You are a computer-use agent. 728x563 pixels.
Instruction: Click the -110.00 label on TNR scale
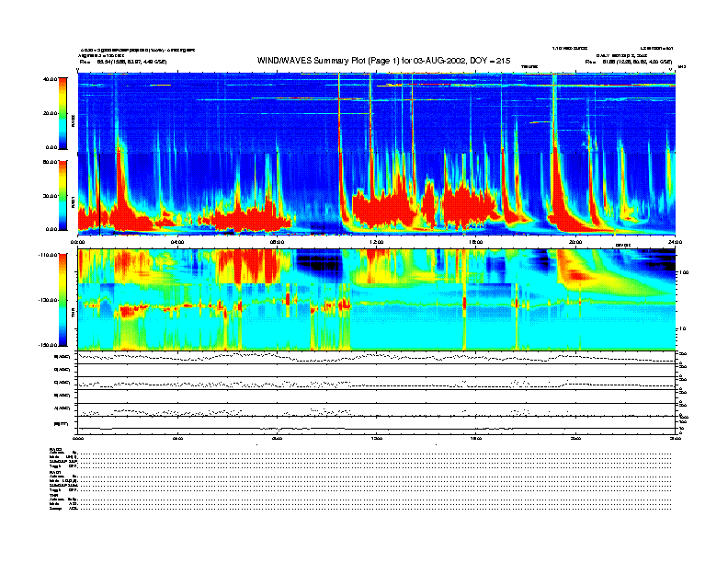click(48, 255)
